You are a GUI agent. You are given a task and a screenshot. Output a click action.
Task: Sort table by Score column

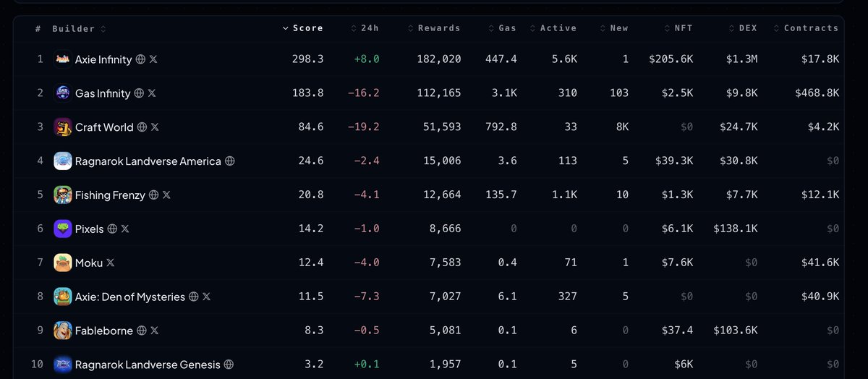click(303, 28)
